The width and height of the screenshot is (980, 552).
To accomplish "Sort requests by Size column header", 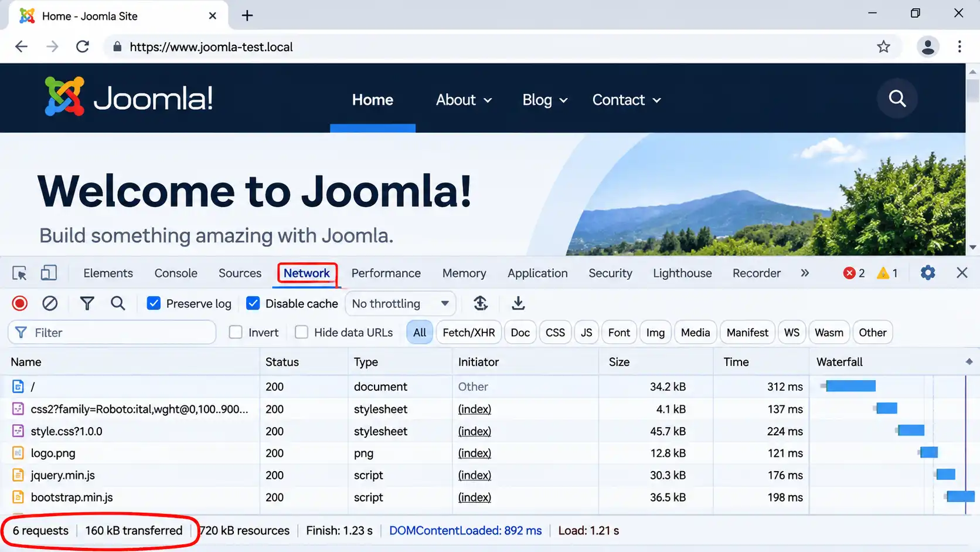I will pos(656,362).
